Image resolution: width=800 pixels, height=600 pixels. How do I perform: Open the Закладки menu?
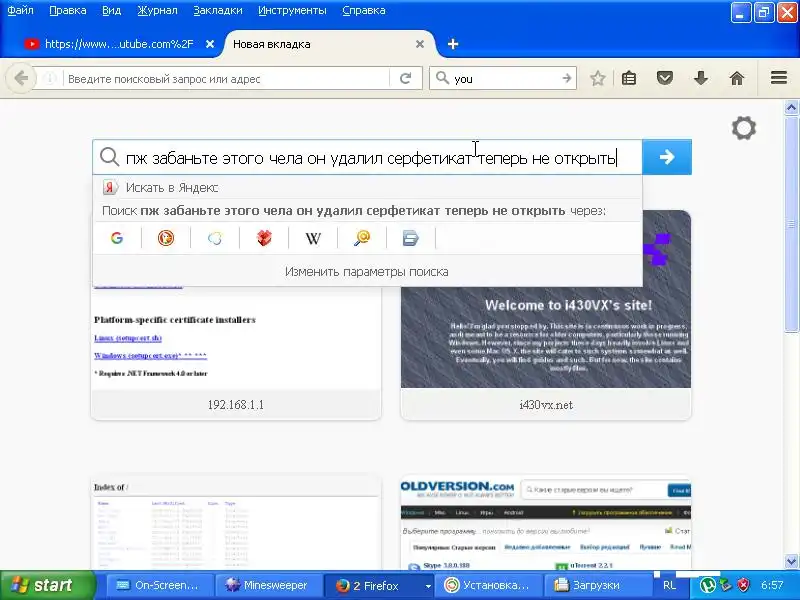tap(218, 10)
